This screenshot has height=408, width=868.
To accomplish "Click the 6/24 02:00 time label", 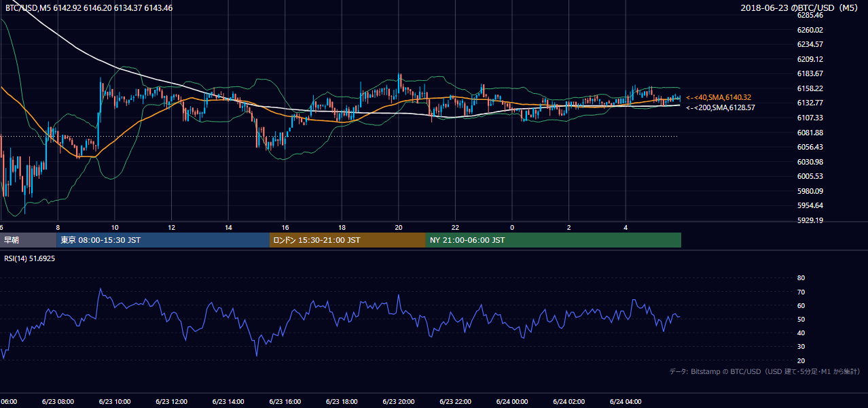I will [568, 402].
